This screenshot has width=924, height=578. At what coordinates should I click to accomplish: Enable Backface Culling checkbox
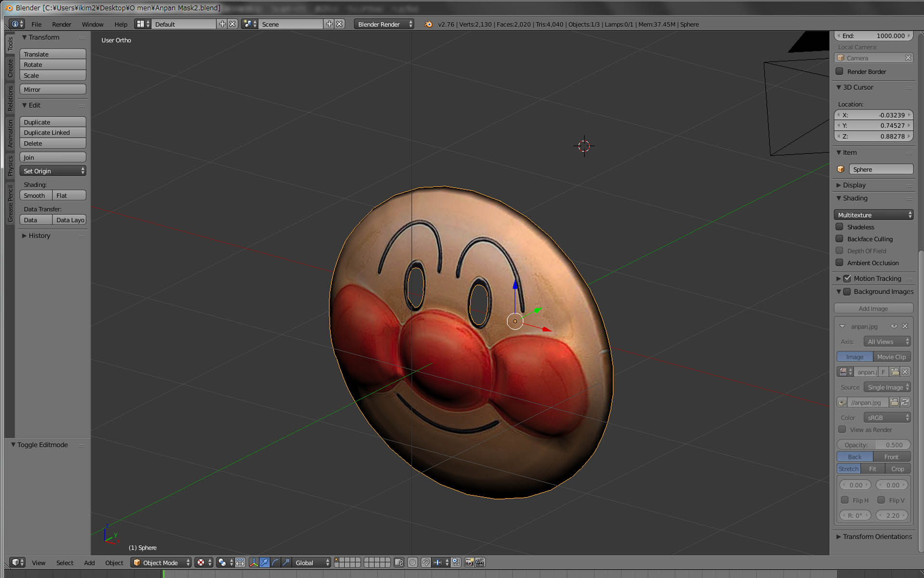[839, 239]
